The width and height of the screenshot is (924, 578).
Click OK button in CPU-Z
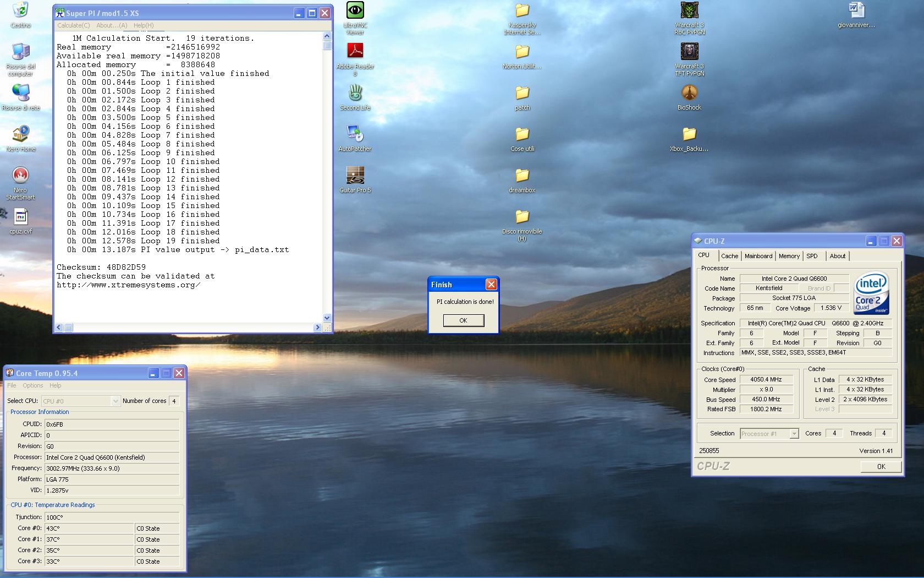(x=881, y=466)
